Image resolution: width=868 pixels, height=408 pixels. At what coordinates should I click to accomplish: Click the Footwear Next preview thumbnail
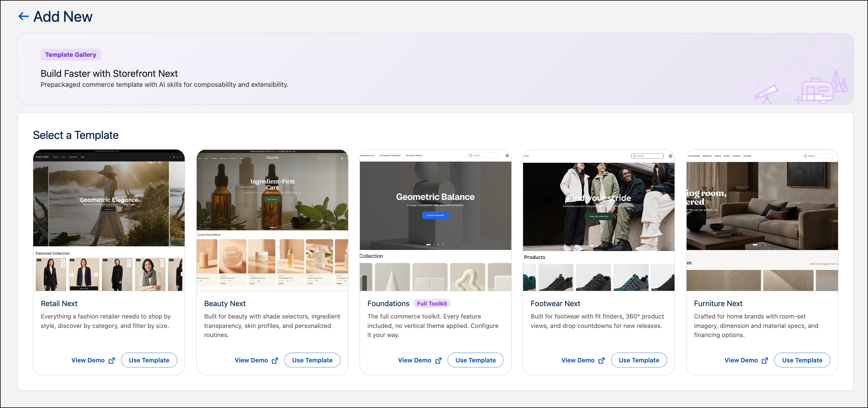(x=599, y=220)
